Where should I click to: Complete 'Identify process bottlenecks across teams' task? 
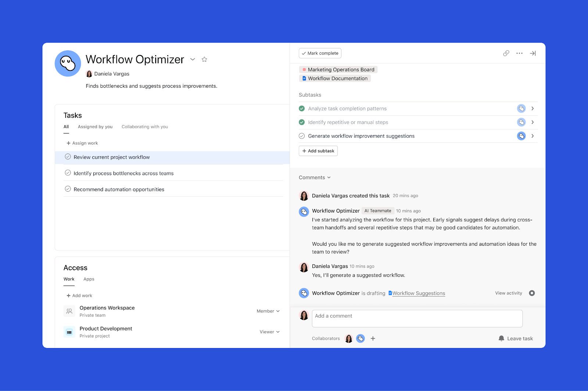pos(68,173)
